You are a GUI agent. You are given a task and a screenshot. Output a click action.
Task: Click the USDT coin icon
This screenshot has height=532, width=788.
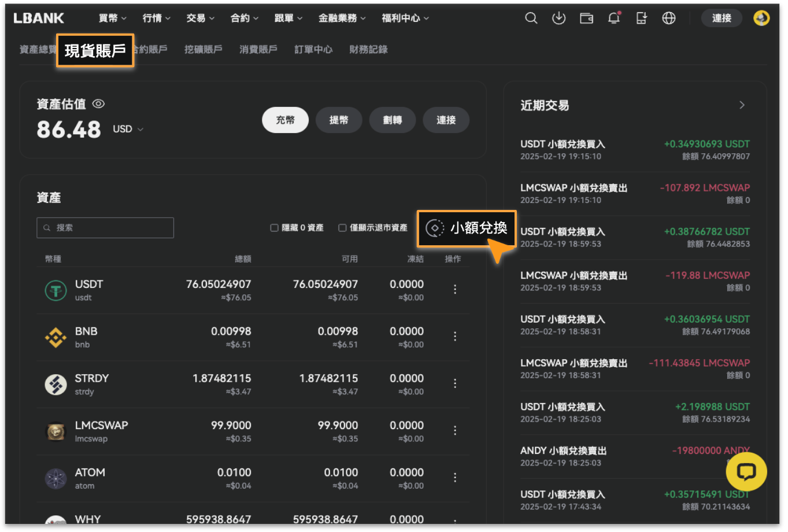pyautogui.click(x=56, y=290)
